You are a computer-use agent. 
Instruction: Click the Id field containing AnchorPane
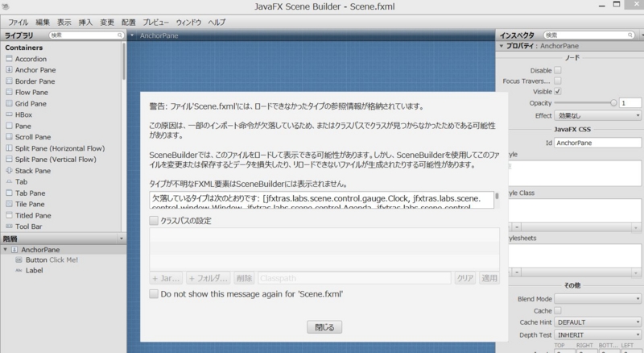(x=597, y=143)
